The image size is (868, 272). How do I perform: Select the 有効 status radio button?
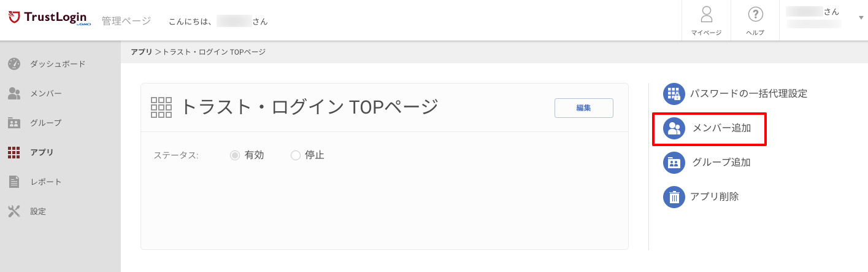click(234, 155)
